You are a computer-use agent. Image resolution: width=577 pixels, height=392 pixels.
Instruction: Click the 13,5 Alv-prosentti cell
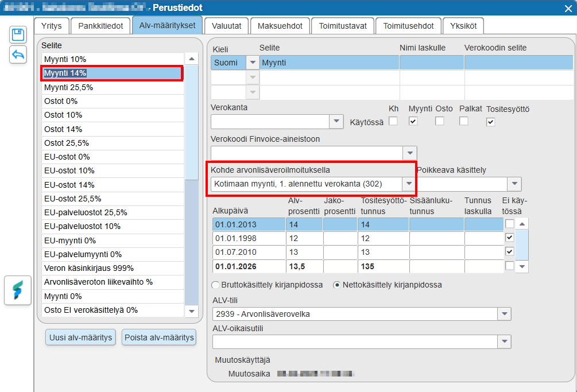304,266
